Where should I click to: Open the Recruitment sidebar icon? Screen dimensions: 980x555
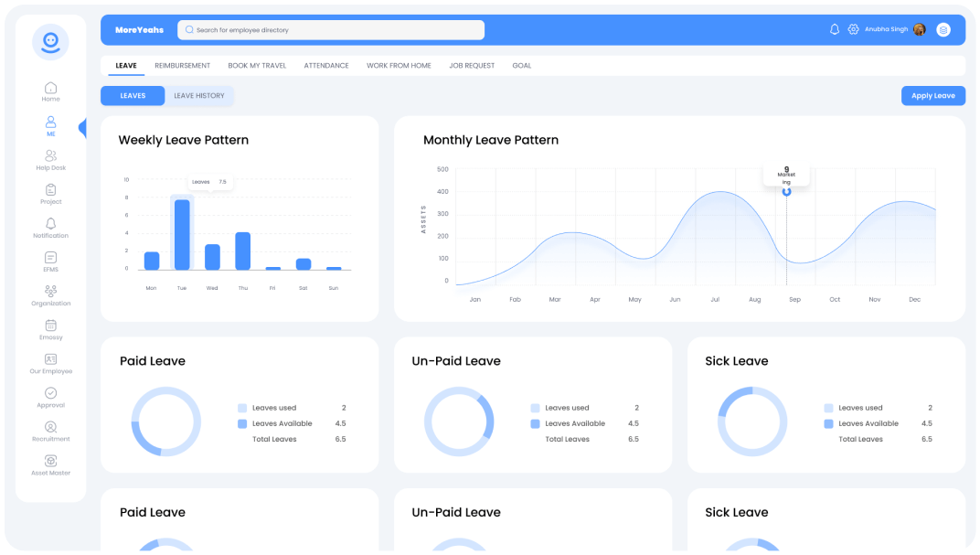(x=50, y=427)
